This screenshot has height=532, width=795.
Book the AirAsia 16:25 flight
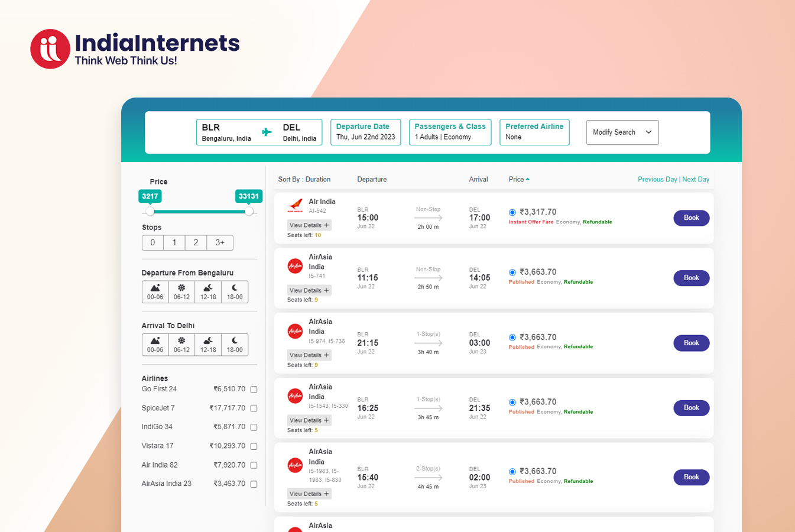[692, 408]
